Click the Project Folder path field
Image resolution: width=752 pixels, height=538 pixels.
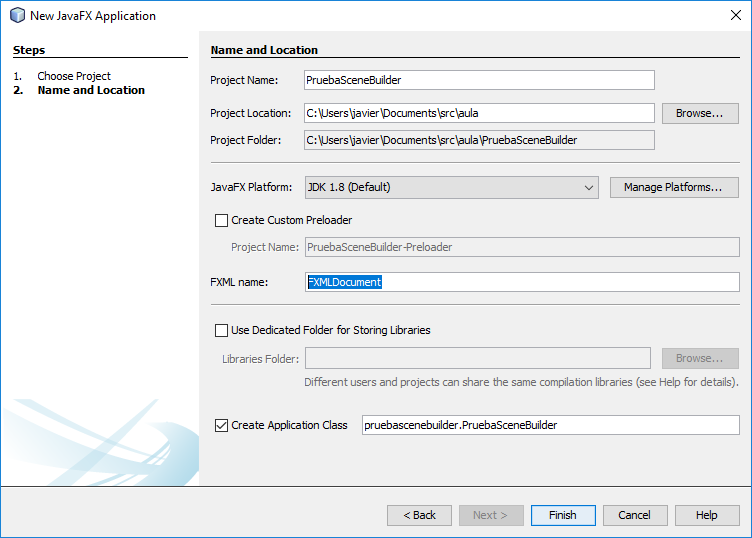pos(479,140)
